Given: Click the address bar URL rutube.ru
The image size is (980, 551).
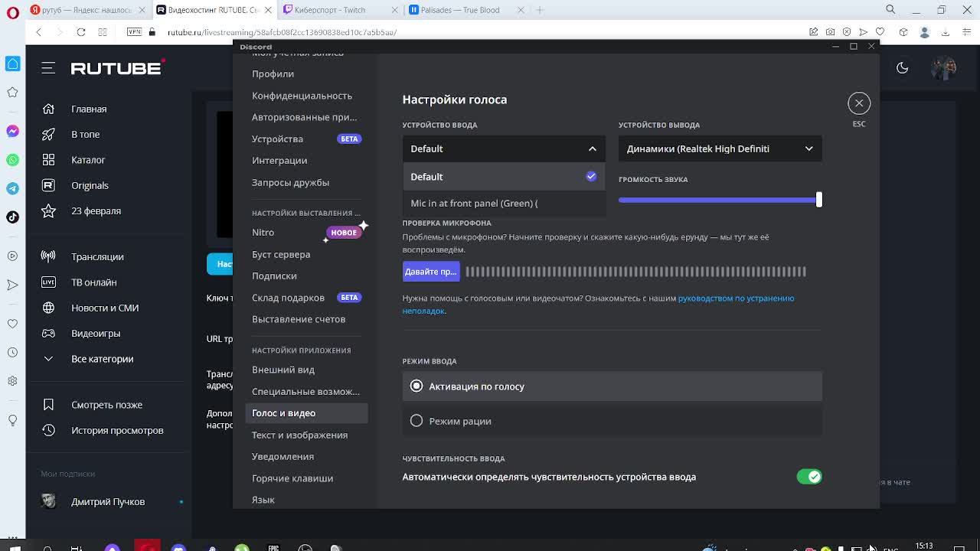Looking at the screenshot, I should (282, 32).
